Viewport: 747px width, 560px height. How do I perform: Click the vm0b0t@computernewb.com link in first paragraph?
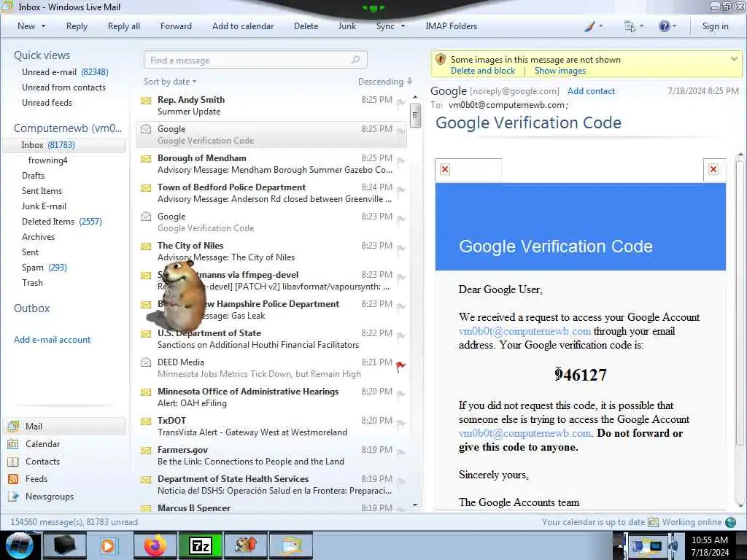pyautogui.click(x=525, y=331)
